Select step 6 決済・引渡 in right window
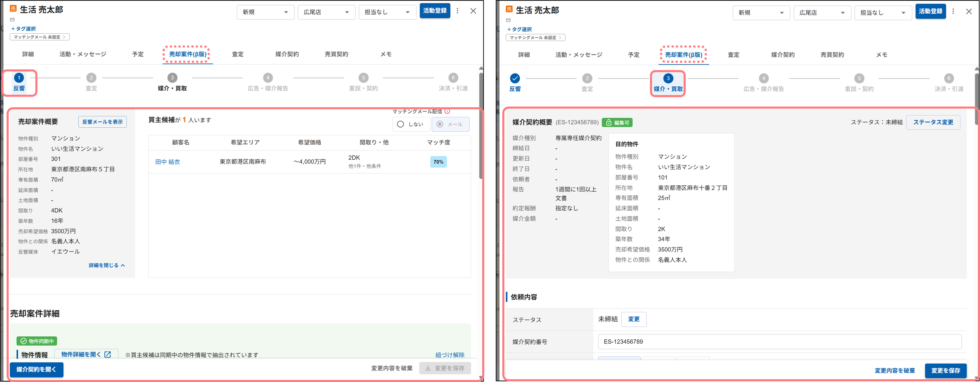980x382 pixels. point(949,83)
